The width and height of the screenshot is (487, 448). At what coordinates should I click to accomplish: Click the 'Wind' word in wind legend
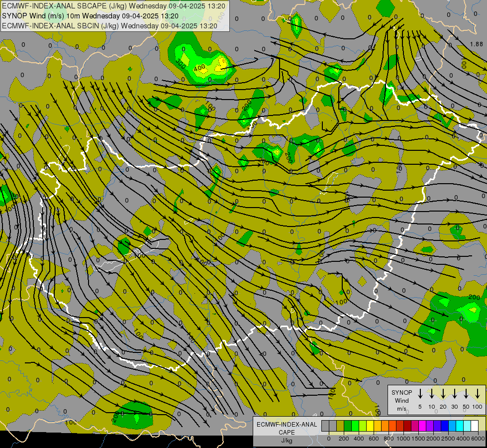pyautogui.click(x=401, y=400)
